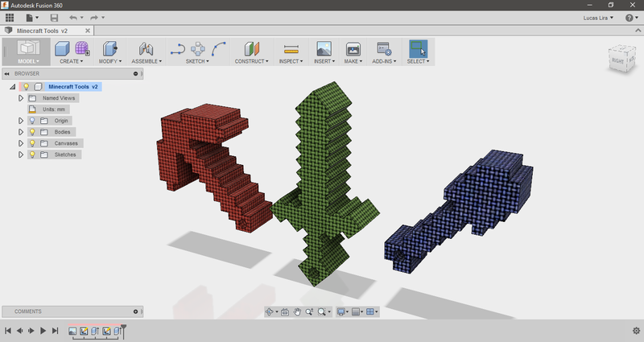Select the Box create tool
This screenshot has width=644, height=342.
62,49
